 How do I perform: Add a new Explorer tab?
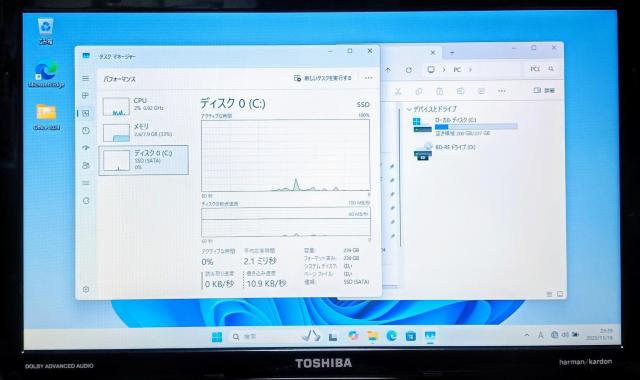pyautogui.click(x=452, y=53)
